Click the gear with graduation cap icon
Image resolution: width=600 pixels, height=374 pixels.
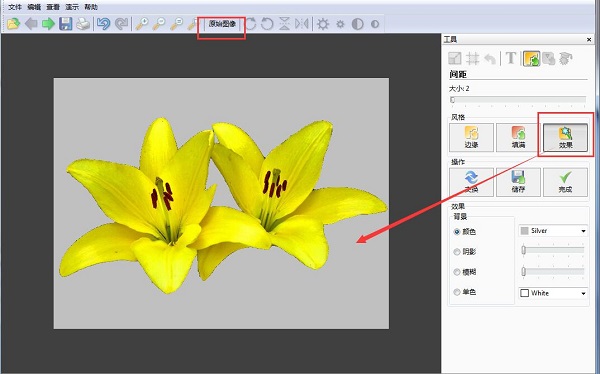566,59
